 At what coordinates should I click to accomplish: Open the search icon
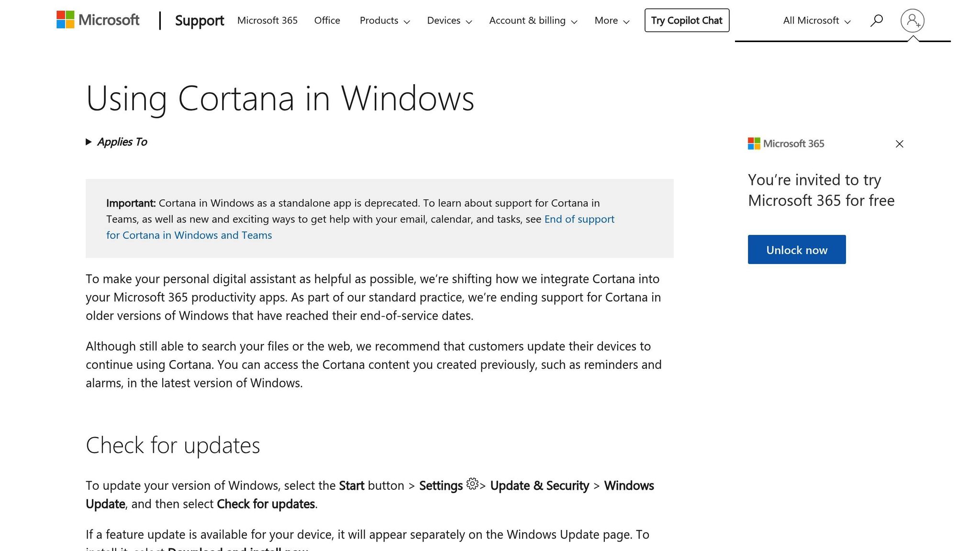[x=876, y=20]
